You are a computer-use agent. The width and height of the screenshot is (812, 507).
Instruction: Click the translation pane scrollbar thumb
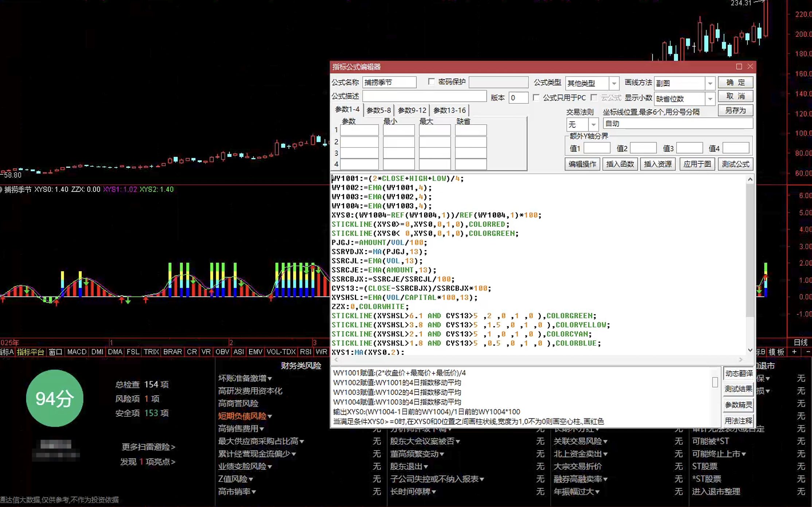click(x=715, y=382)
